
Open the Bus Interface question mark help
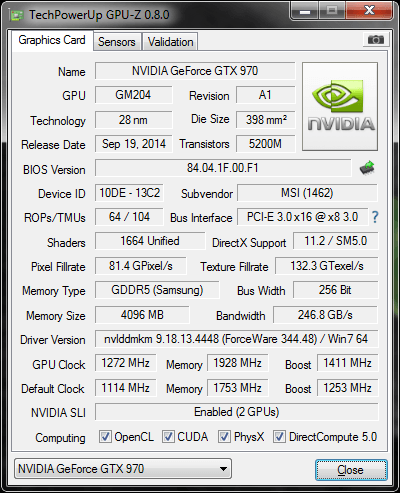pyautogui.click(x=375, y=217)
